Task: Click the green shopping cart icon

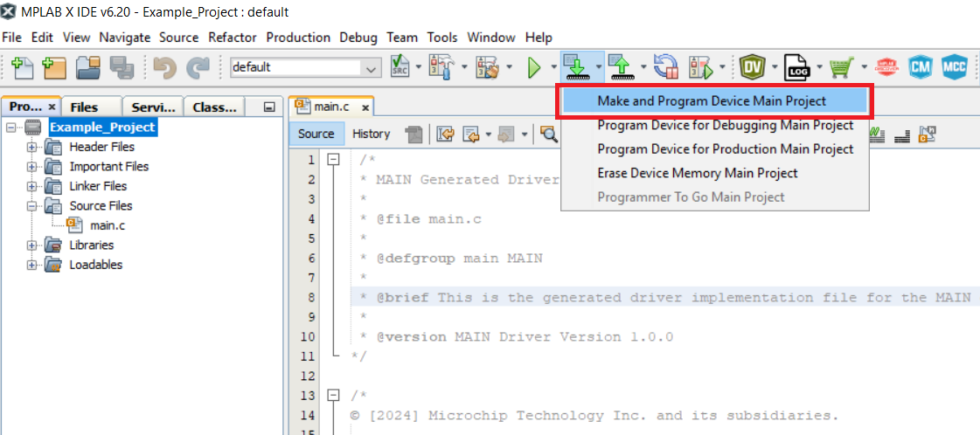Action: point(841,66)
